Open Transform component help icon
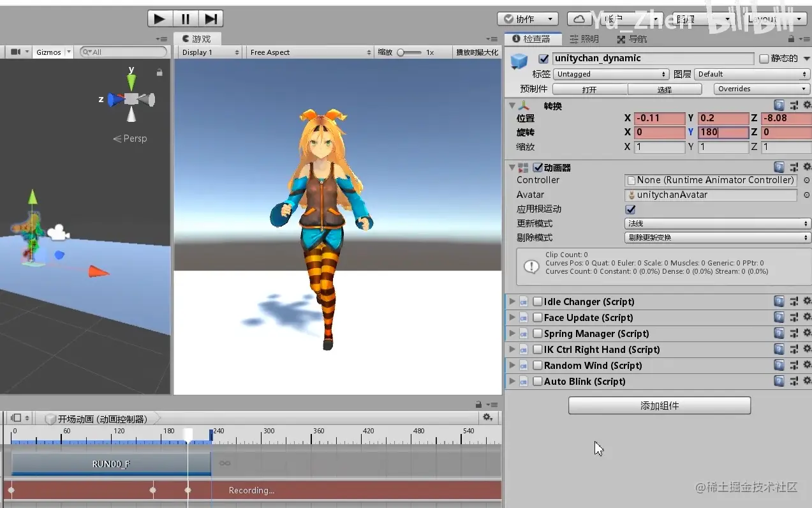Viewport: 812px width, 508px height. (x=779, y=105)
